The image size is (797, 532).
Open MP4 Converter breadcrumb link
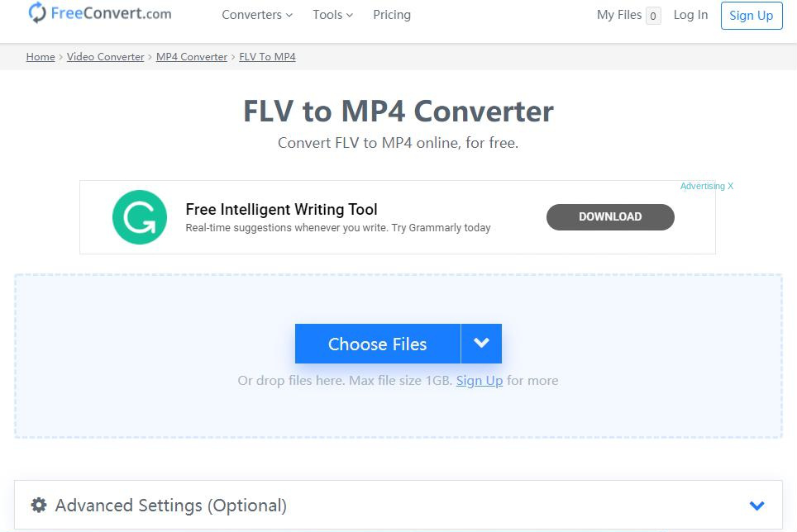[192, 57]
